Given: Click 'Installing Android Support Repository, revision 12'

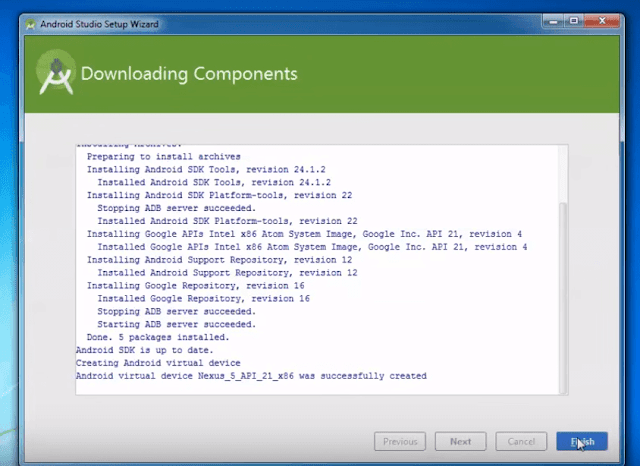Looking at the screenshot, I should point(219,260).
